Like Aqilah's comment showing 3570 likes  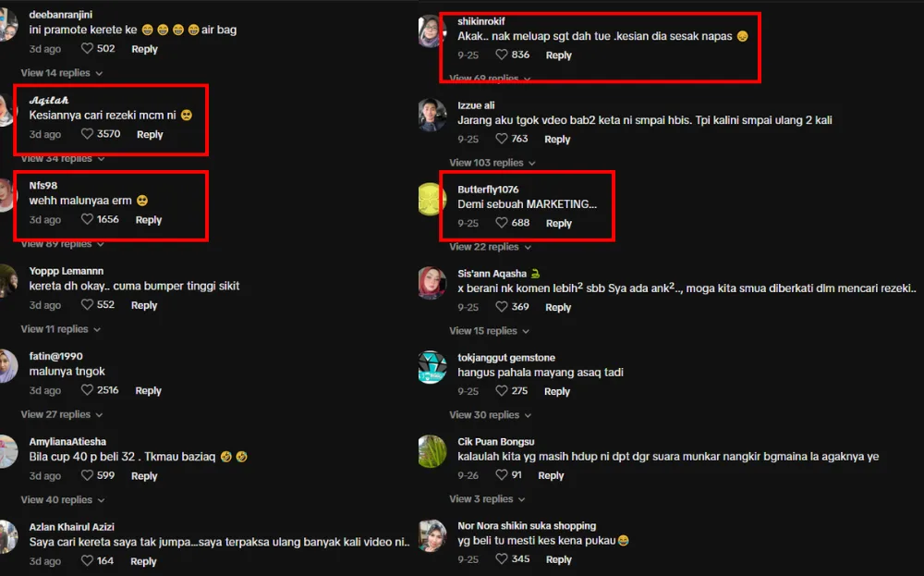point(87,134)
